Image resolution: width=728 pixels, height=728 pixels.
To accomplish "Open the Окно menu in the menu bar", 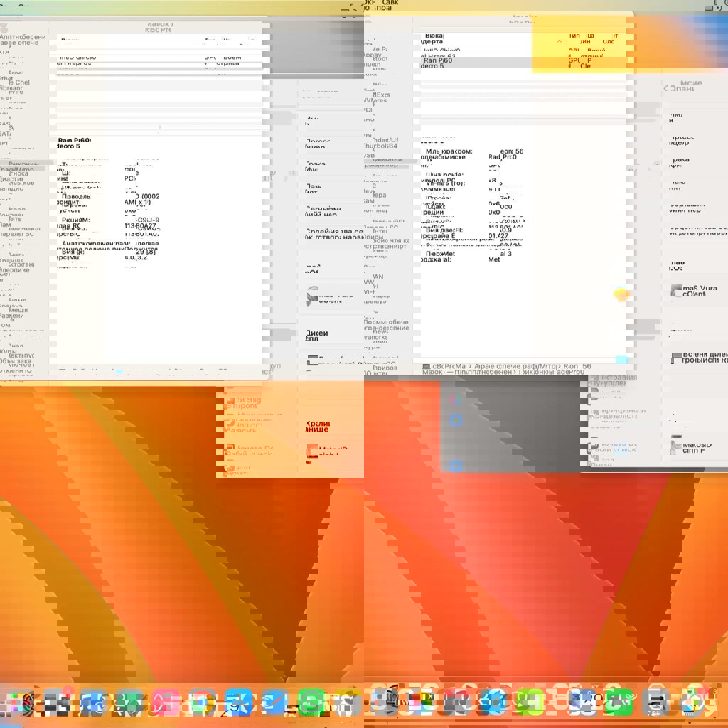I will coord(371,3).
